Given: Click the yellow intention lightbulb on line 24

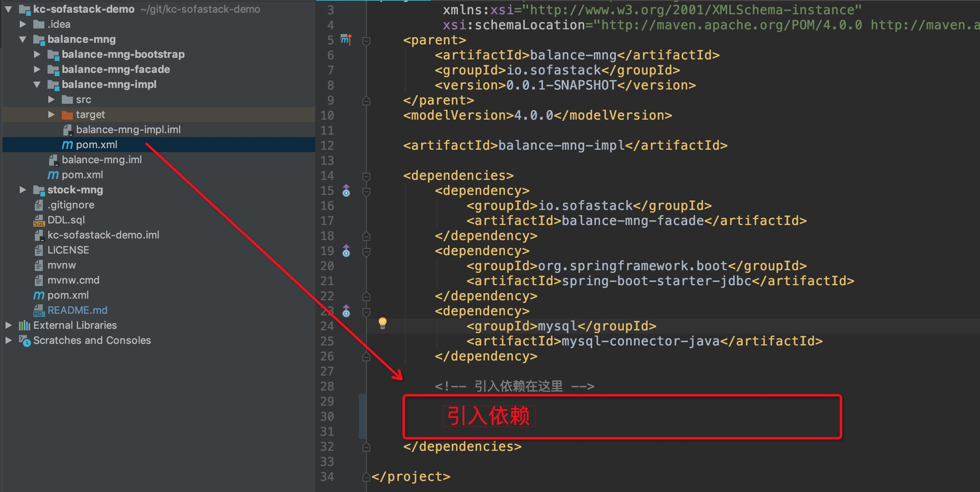Looking at the screenshot, I should (x=382, y=323).
